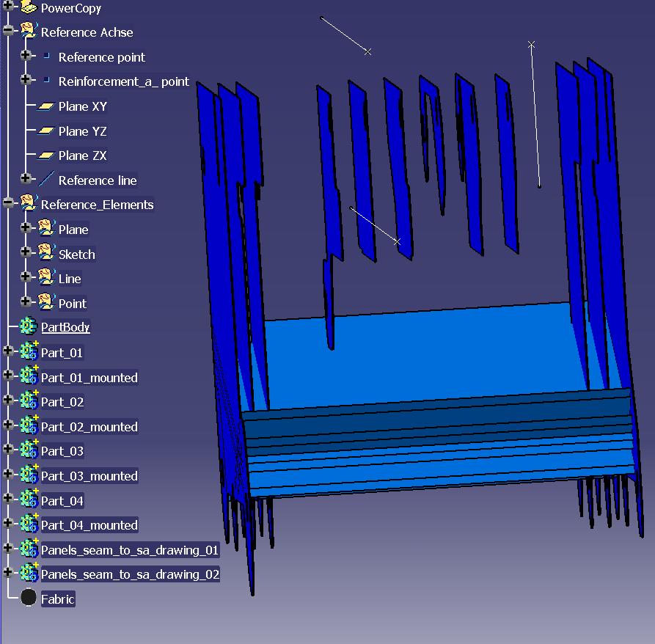This screenshot has width=655, height=644.
Task: Expand the Reinforcement_a_ point node
Action: point(26,79)
